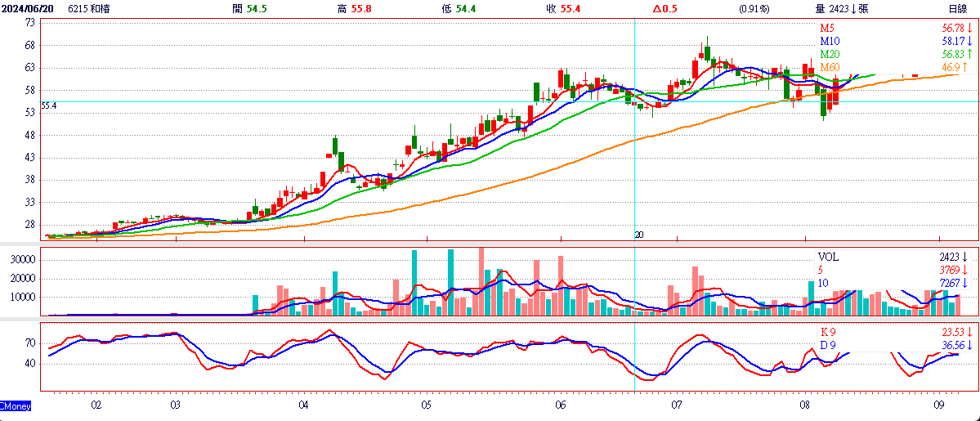Select the 09 month marker on timeline

pyautogui.click(x=939, y=405)
